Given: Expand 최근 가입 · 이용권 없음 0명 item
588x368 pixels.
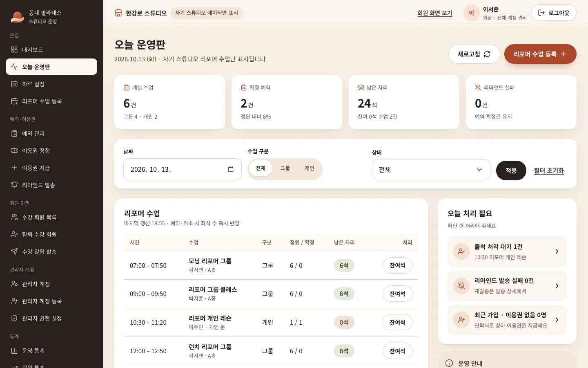Looking at the screenshot, I should (507, 320).
